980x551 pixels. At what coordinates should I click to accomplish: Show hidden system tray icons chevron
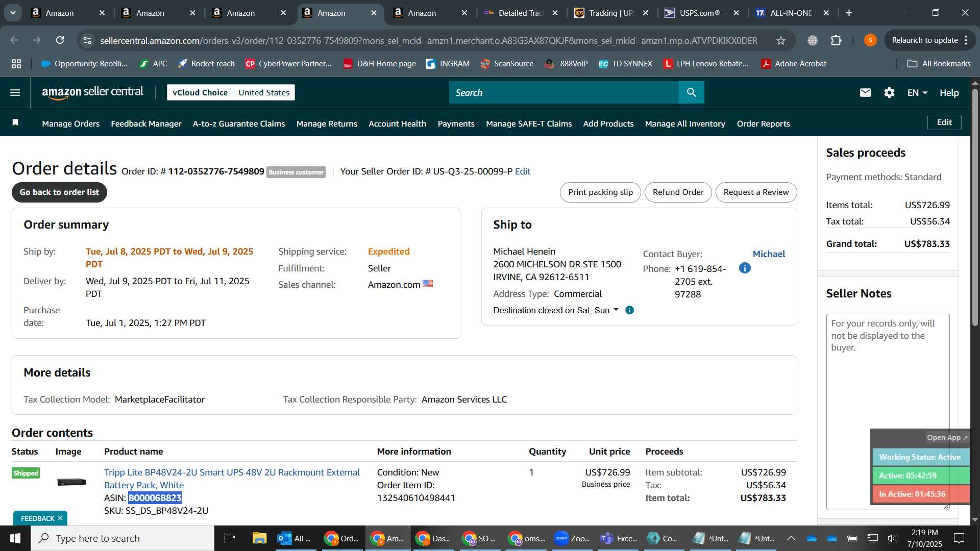(x=791, y=538)
